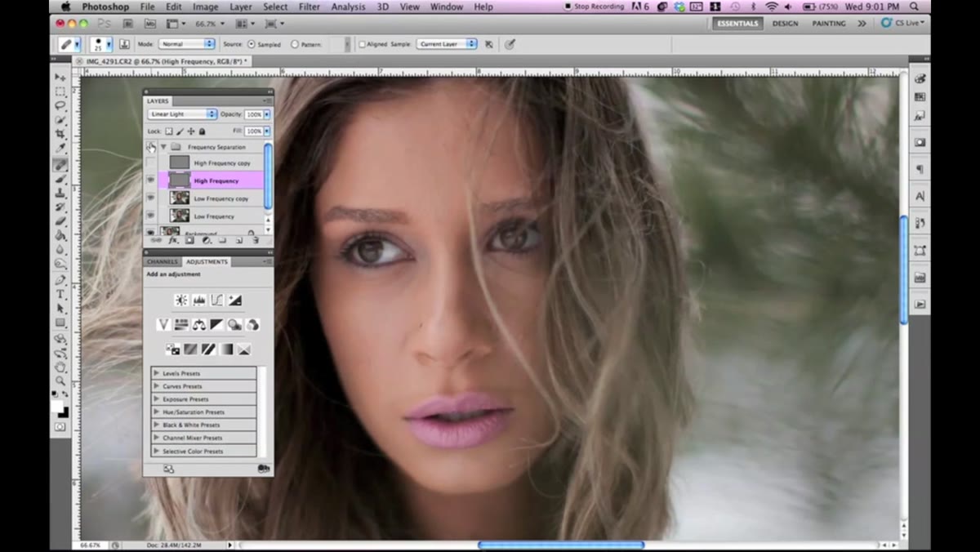This screenshot has width=980, height=552.
Task: Select the Type tool
Action: [60, 294]
